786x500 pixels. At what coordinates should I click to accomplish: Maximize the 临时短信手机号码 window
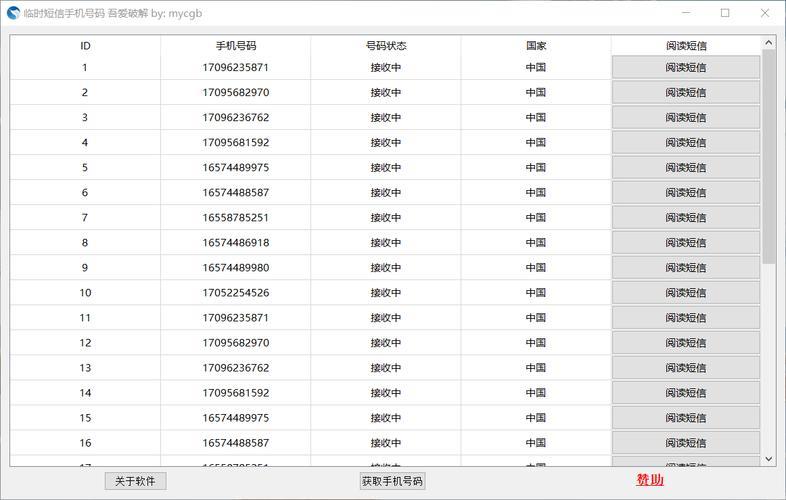(725, 13)
